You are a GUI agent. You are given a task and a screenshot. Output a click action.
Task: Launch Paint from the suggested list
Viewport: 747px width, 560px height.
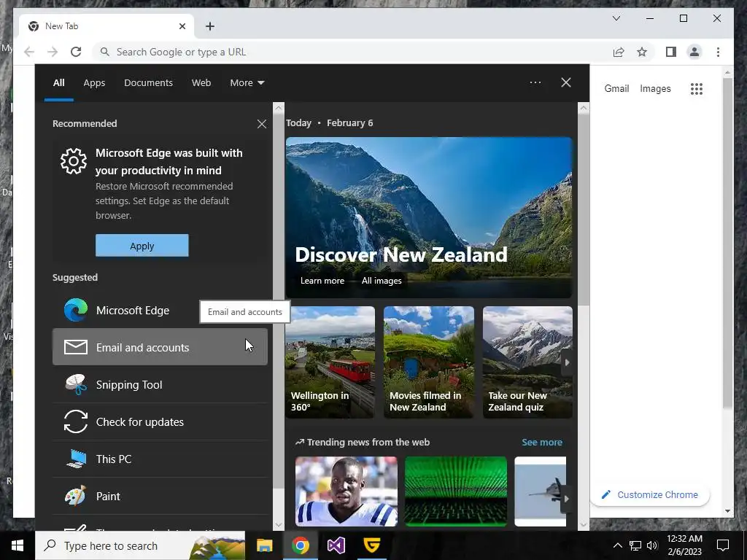[160, 496]
